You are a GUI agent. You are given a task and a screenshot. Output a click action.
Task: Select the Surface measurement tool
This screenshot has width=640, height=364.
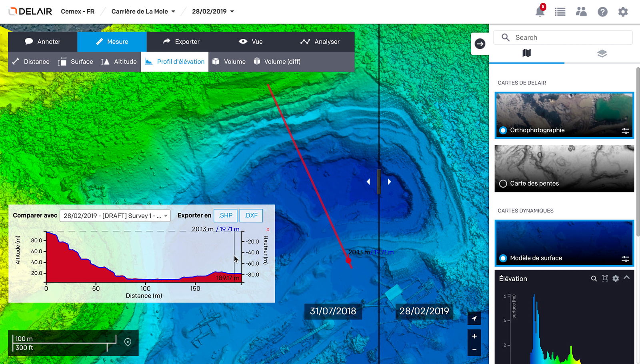pyautogui.click(x=76, y=61)
